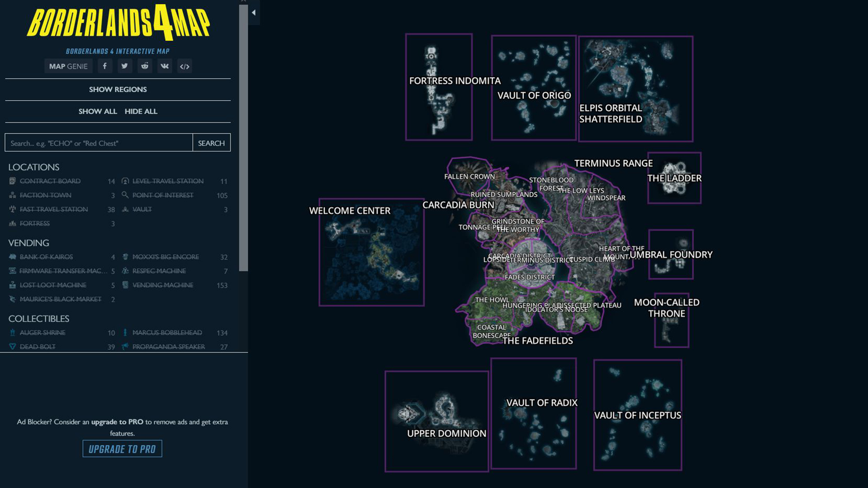
Task: Click the Twitter share icon
Action: 124,66
